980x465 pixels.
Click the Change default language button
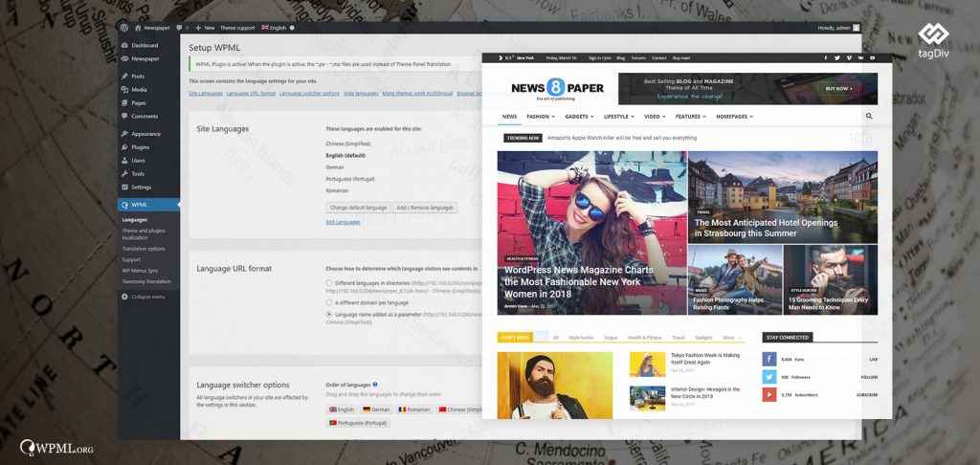click(x=359, y=208)
